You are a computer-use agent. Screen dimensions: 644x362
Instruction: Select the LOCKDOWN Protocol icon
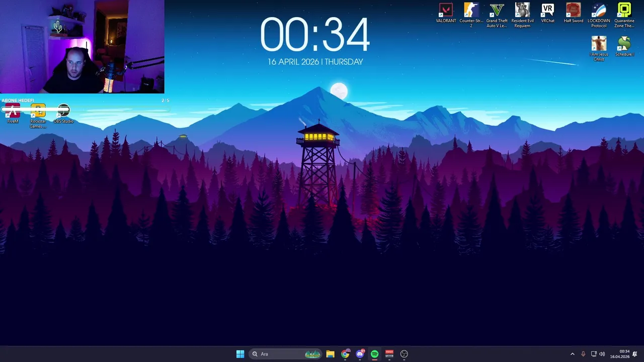599,16
